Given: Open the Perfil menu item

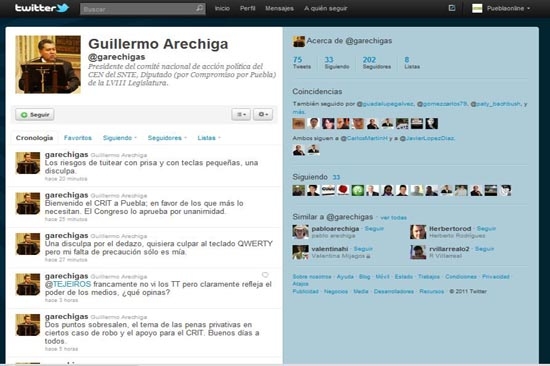Looking at the screenshot, I should tap(247, 8).
